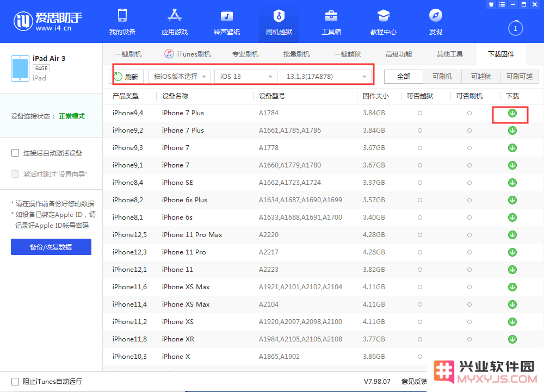Toggle 激活时跳过"设置向导" checkbox
This screenshot has height=392, width=544.
(15, 174)
